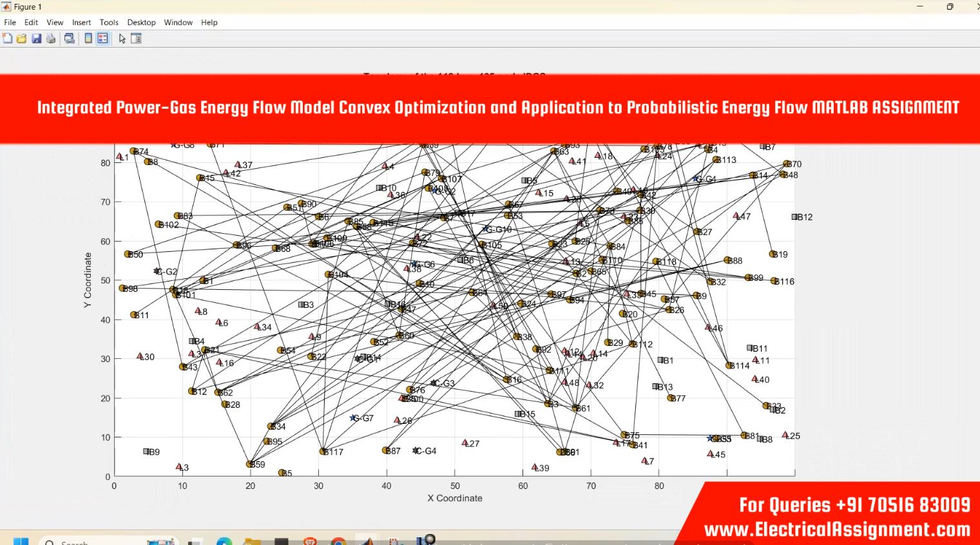Open the Insert menu
Screen dimensions: 980x545
81,23
